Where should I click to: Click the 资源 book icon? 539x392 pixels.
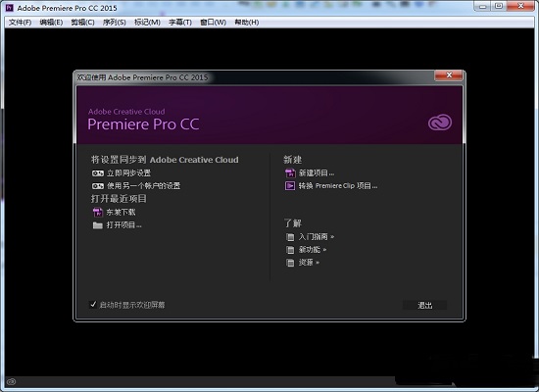click(x=290, y=263)
